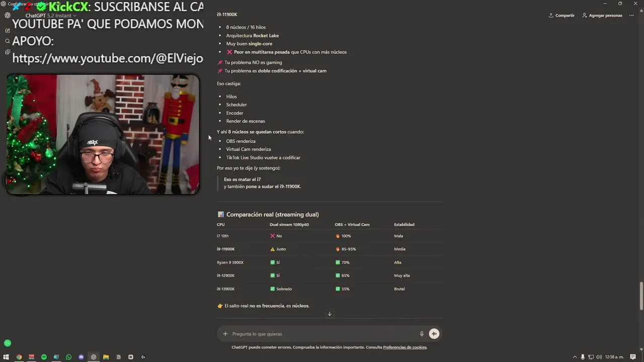Click 'TikTok Live Studio vuelve a codificar' bullet
644x362 pixels.
click(263, 158)
